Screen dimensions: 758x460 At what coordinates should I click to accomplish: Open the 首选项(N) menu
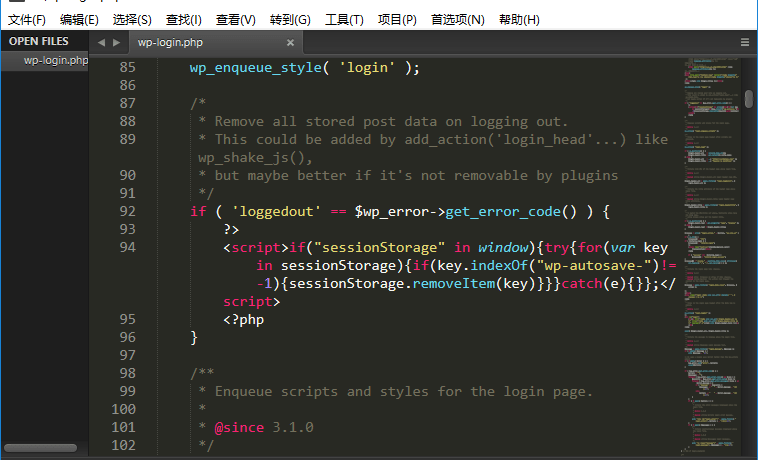point(458,20)
